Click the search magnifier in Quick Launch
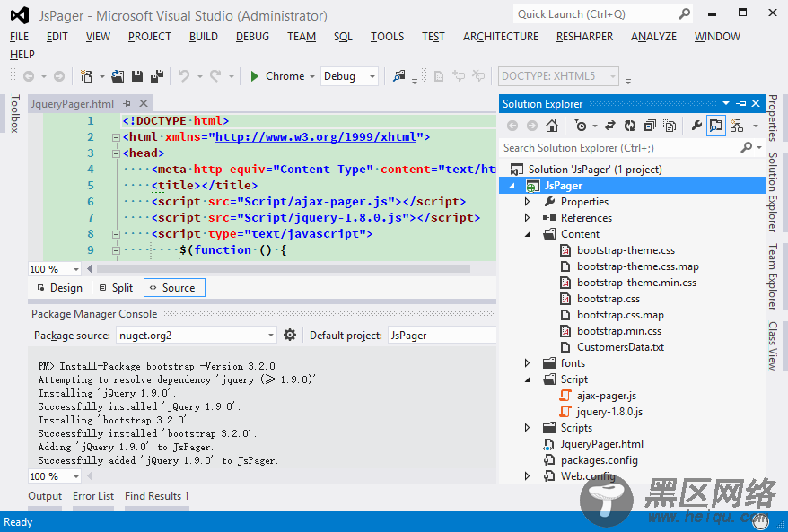Image resolution: width=788 pixels, height=532 pixels. coord(684,14)
